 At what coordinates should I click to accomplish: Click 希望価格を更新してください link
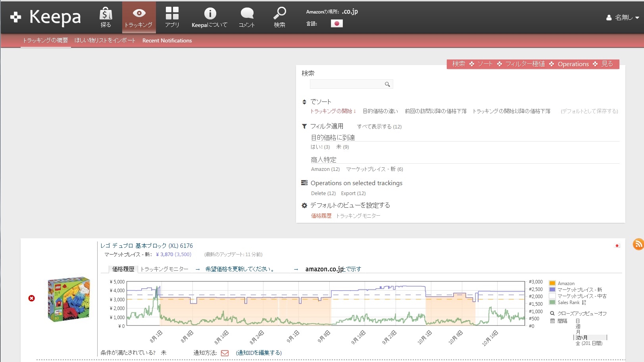tap(240, 269)
